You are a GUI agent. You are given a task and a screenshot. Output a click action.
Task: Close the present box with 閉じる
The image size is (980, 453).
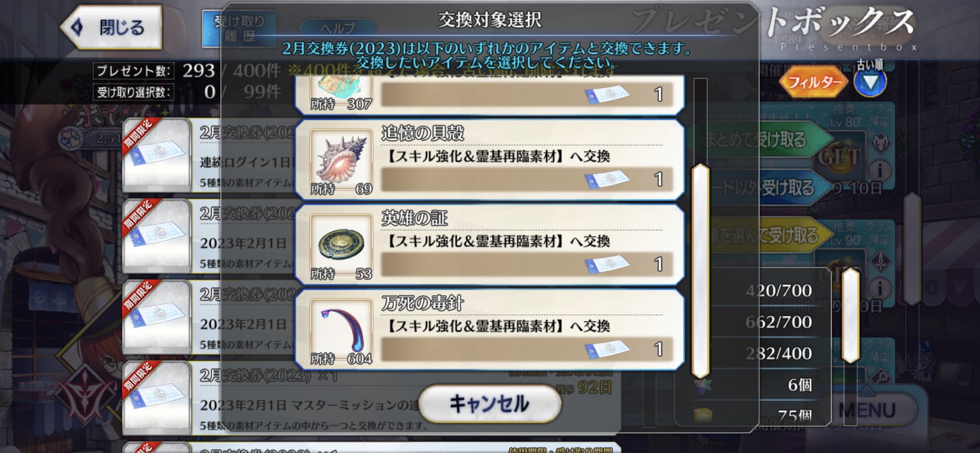(111, 27)
